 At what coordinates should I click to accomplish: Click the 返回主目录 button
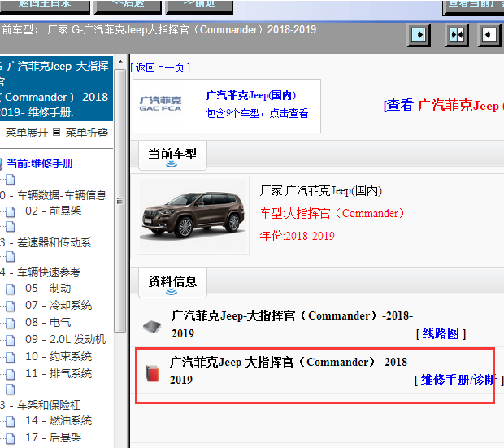point(45,6)
